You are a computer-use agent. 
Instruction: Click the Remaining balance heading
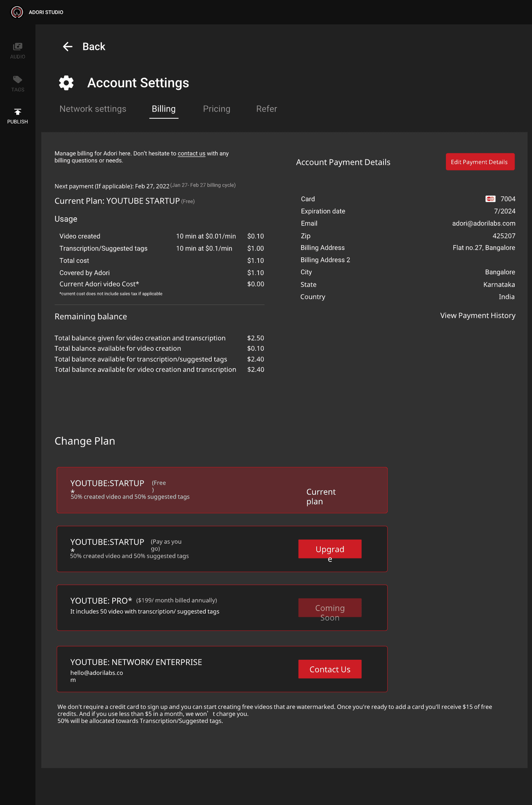click(91, 316)
